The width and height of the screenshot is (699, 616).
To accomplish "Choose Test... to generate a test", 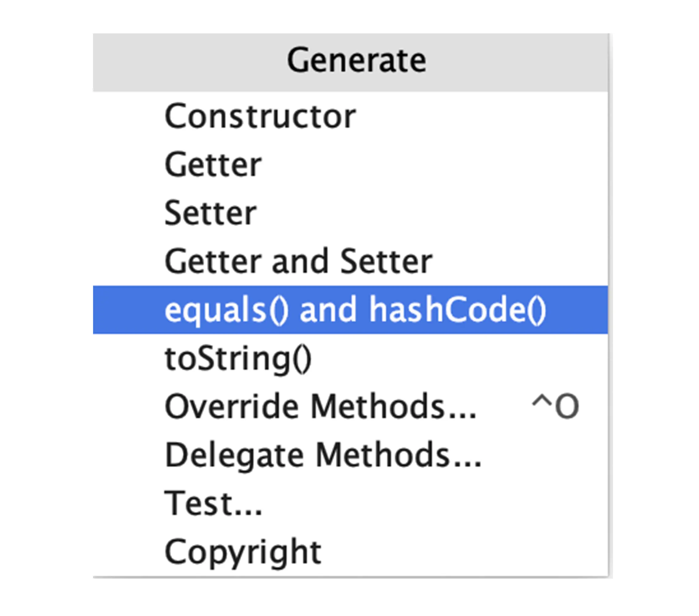I will click(350, 503).
